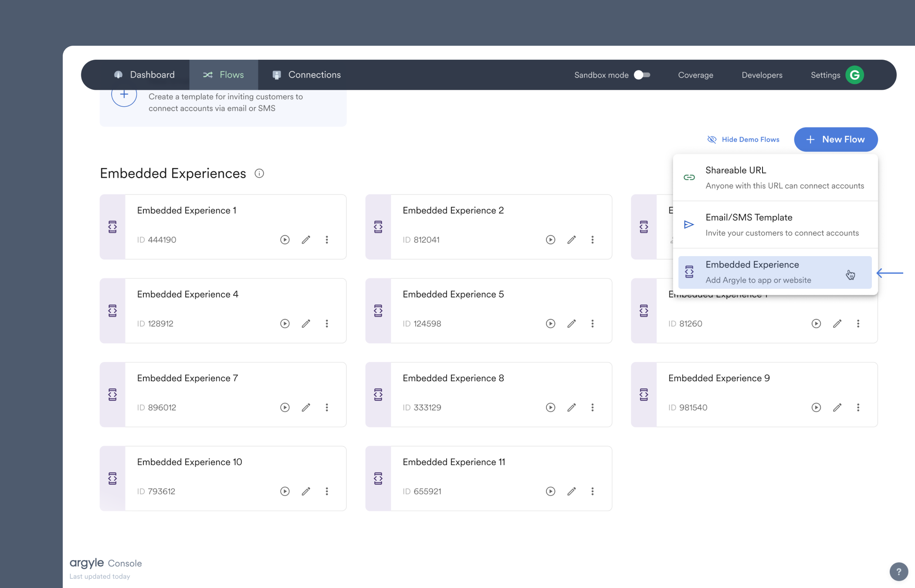Viewport: 915px width, 588px height.
Task: Open help via the question mark button
Action: [x=898, y=571]
